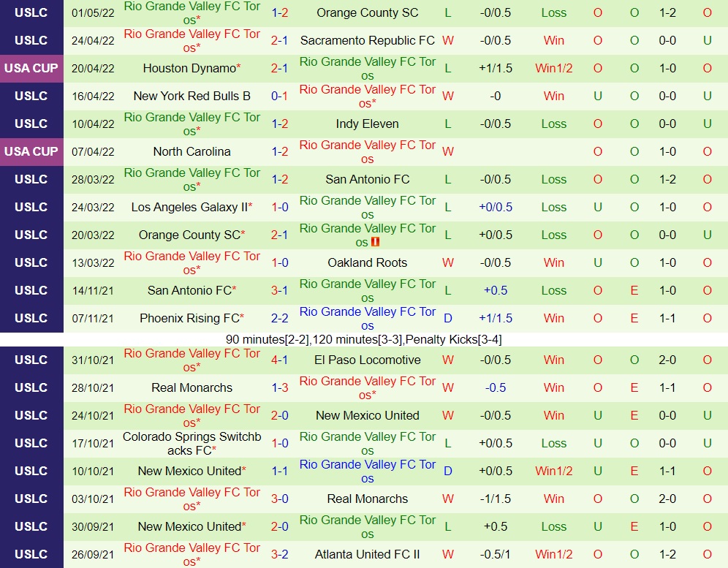Click the Win1/2 result in the Houston Dynamo row
The width and height of the screenshot is (728, 568).
coord(554,68)
